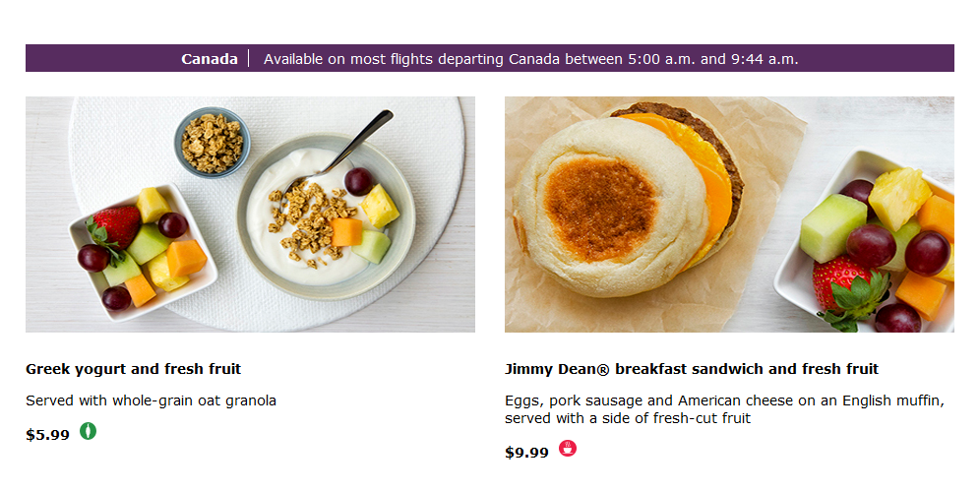This screenshot has width=980, height=492.
Task: Click the Canada label in the purple banner
Action: (x=210, y=59)
